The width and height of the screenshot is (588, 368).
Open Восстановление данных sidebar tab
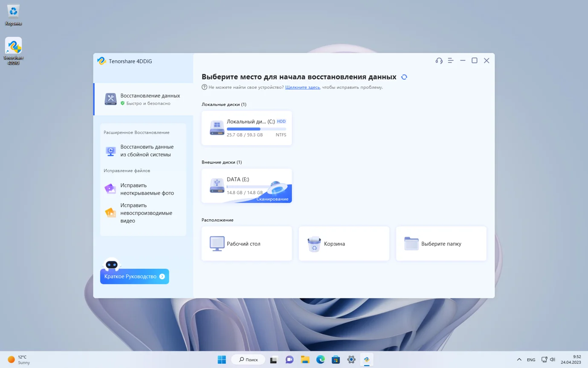[x=143, y=99]
